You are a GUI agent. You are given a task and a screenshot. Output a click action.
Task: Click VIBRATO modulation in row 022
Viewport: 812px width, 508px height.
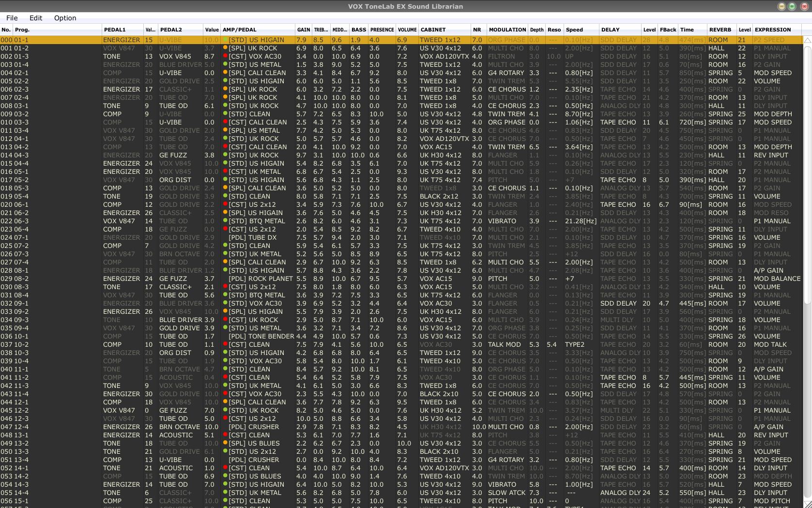pos(502,221)
